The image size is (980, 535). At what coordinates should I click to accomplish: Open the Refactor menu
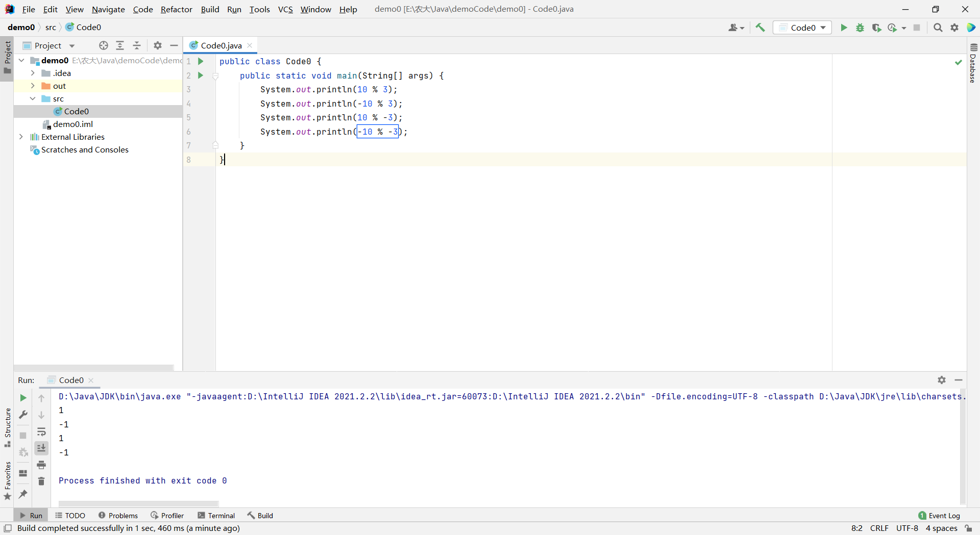click(176, 9)
